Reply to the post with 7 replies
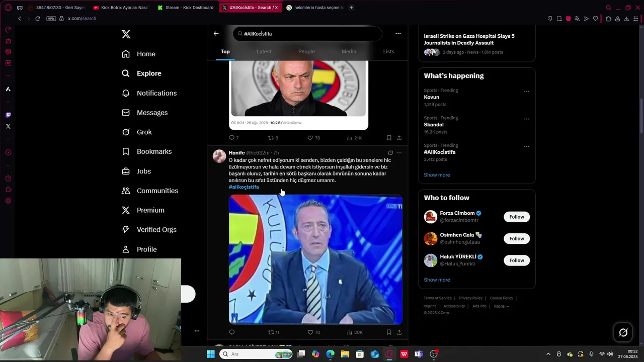The height and width of the screenshot is (362, 644). [x=233, y=138]
